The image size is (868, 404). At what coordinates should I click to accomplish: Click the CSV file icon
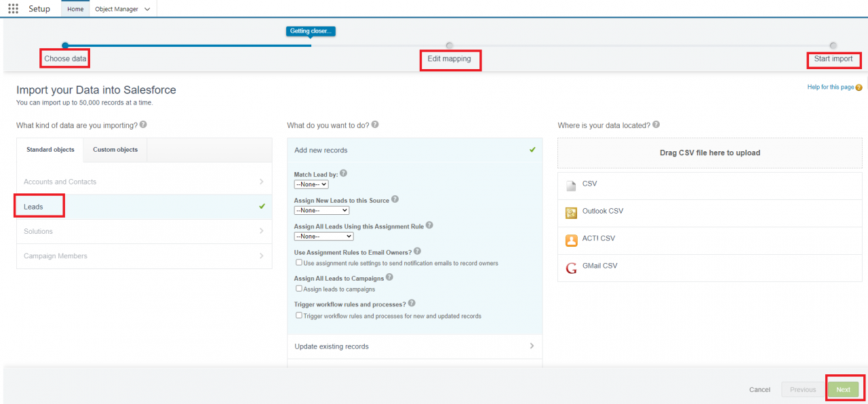(x=571, y=185)
